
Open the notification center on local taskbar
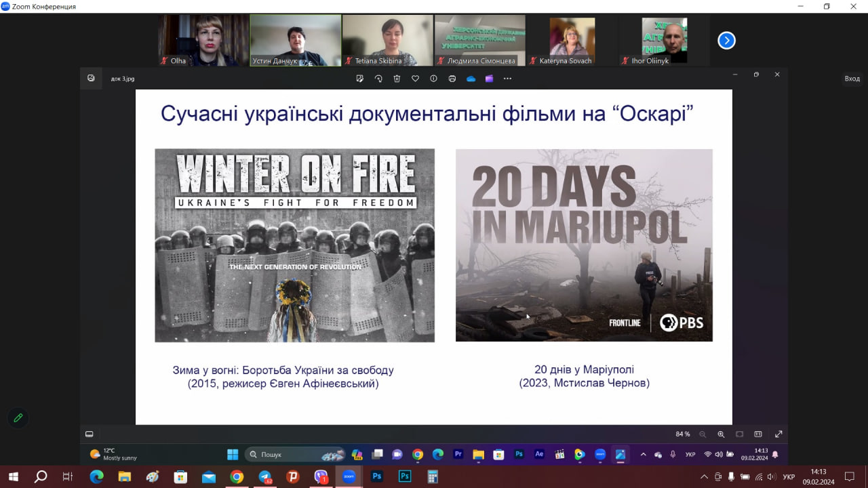click(x=849, y=476)
